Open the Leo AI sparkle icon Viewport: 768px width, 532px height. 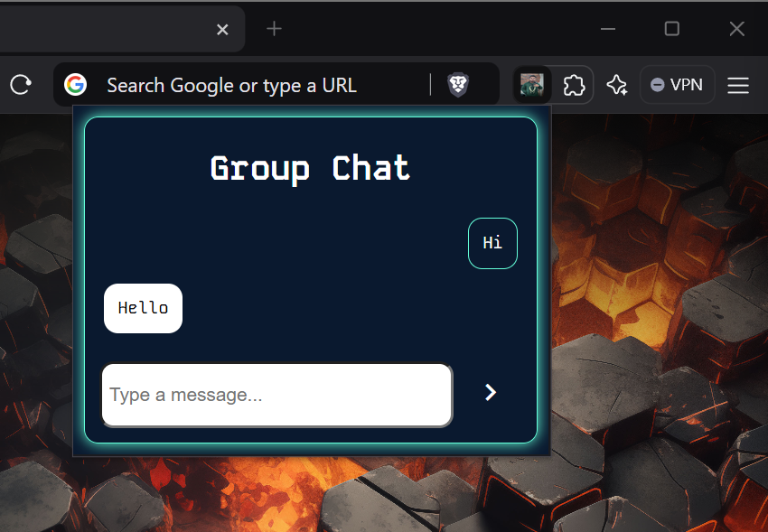tap(616, 85)
